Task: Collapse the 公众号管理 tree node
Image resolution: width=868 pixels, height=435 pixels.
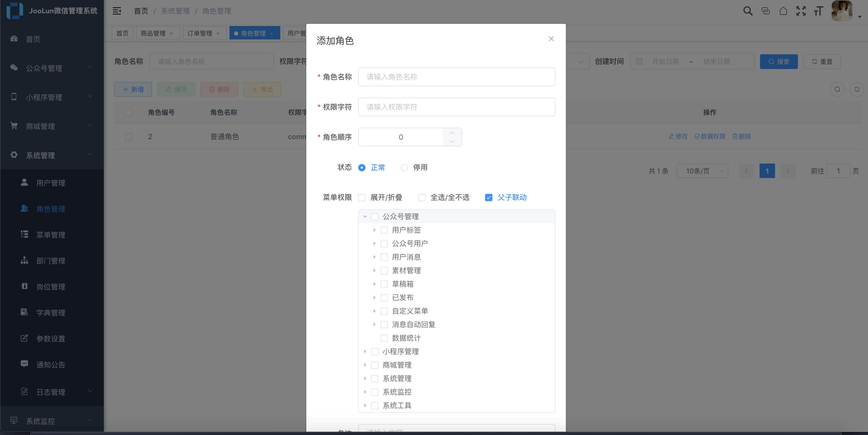Action: [365, 217]
